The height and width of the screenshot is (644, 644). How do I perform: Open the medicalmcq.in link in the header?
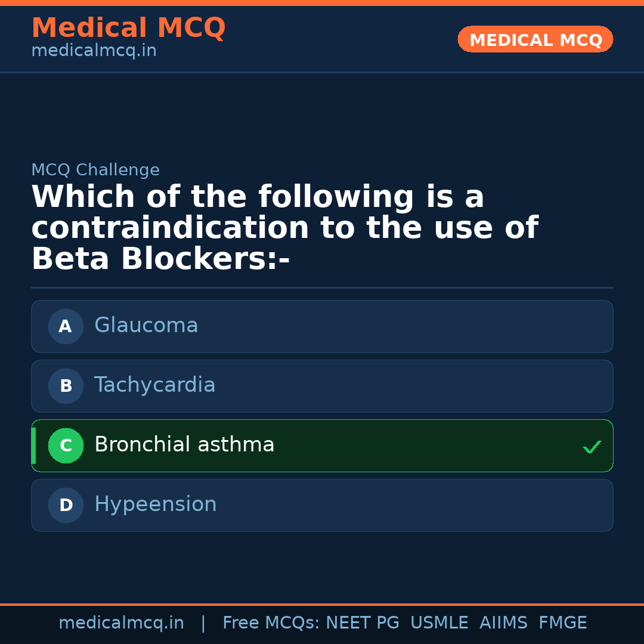(x=94, y=51)
